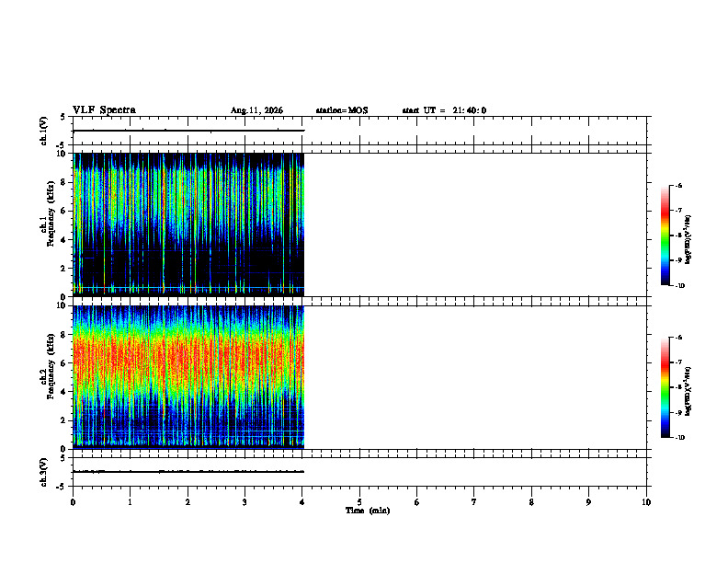Click the "ch.1(V)" axis label
Image resolution: width=728 pixels, height=563 pixels.
pyautogui.click(x=44, y=131)
